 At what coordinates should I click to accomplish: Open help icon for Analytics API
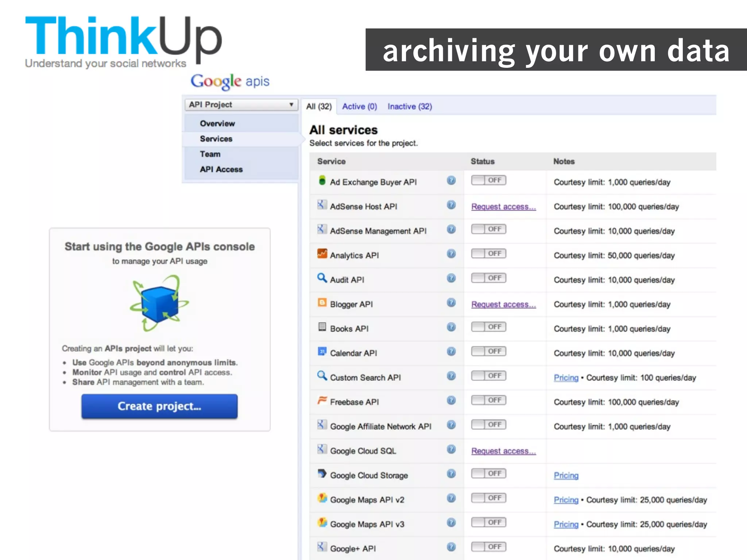451,254
